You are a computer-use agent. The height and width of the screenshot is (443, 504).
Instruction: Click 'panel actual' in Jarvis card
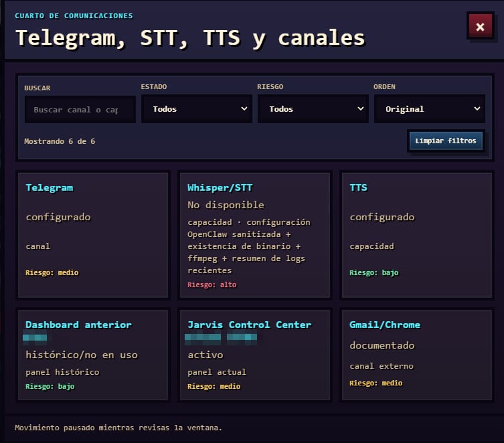pyautogui.click(x=217, y=372)
